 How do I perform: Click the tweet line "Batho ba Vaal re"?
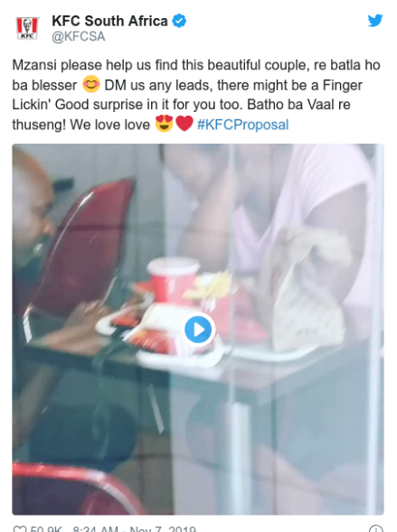tap(298, 105)
